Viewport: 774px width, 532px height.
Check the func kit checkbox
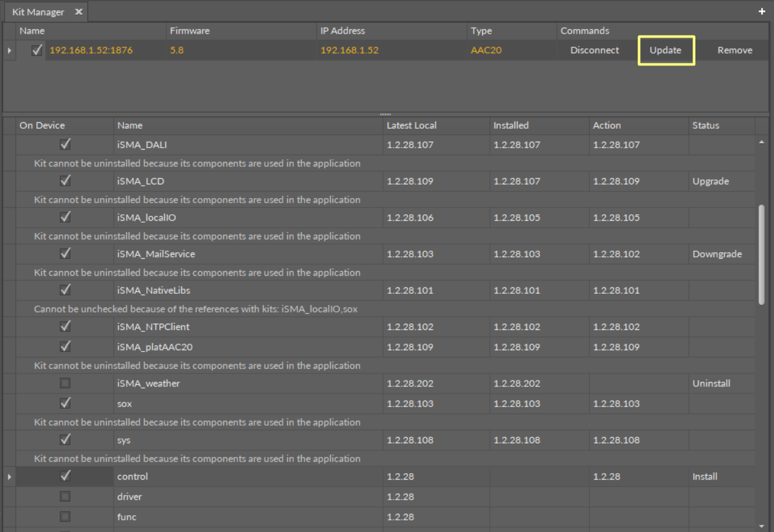click(x=65, y=516)
